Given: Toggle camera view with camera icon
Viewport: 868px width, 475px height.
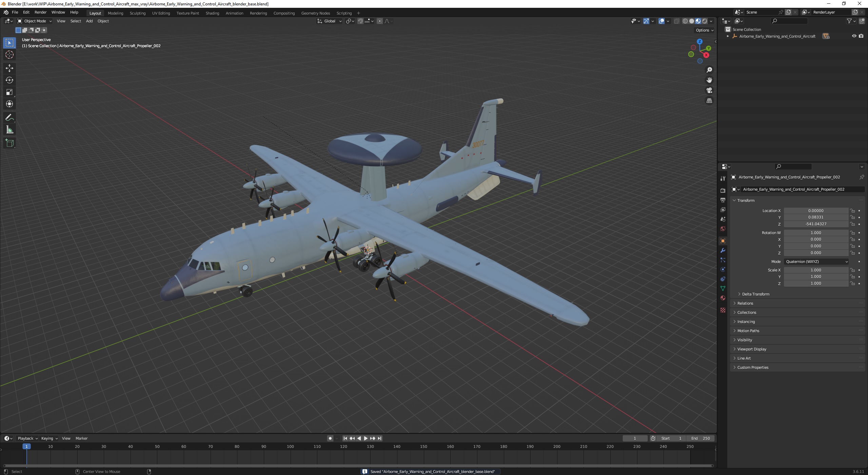Looking at the screenshot, I should pos(709,90).
